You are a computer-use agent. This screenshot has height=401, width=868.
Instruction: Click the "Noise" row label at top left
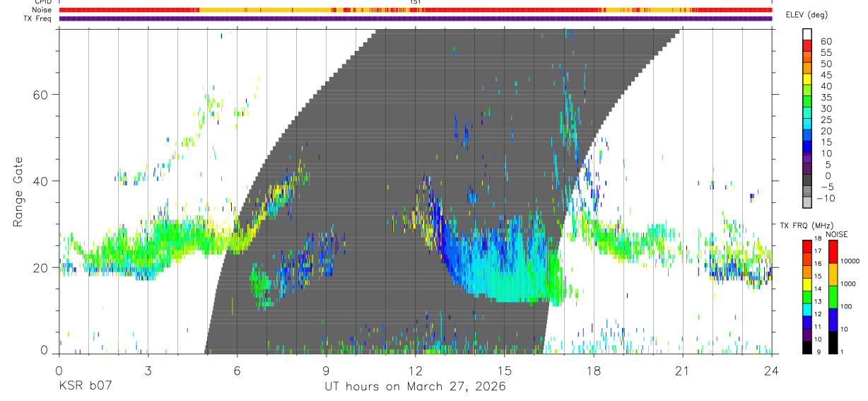coord(42,10)
